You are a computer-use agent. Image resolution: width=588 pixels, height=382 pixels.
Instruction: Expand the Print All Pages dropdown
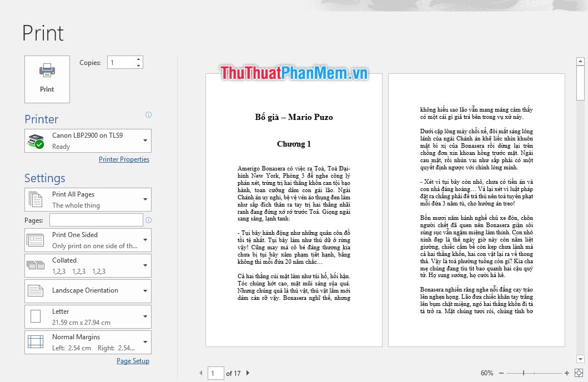(x=88, y=199)
